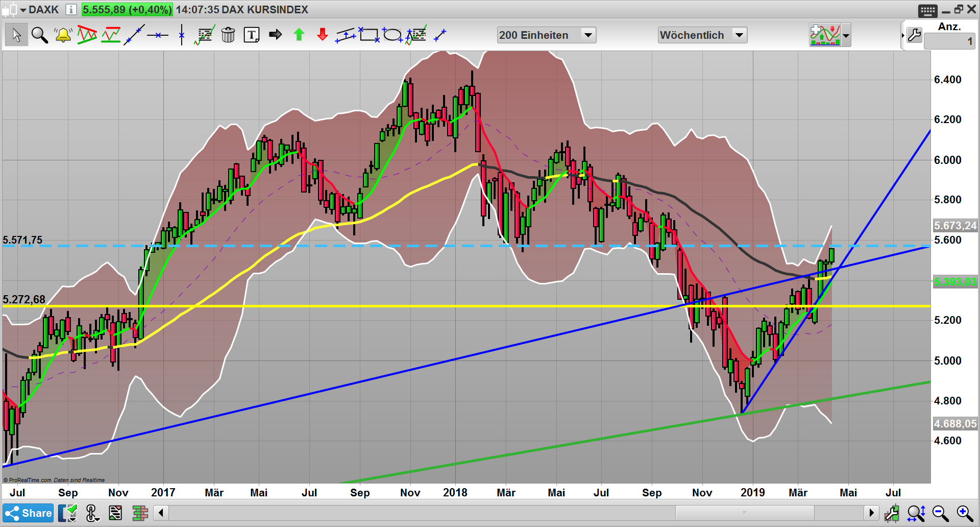
Task: Select the rectangle drawing tool
Action: tap(370, 35)
